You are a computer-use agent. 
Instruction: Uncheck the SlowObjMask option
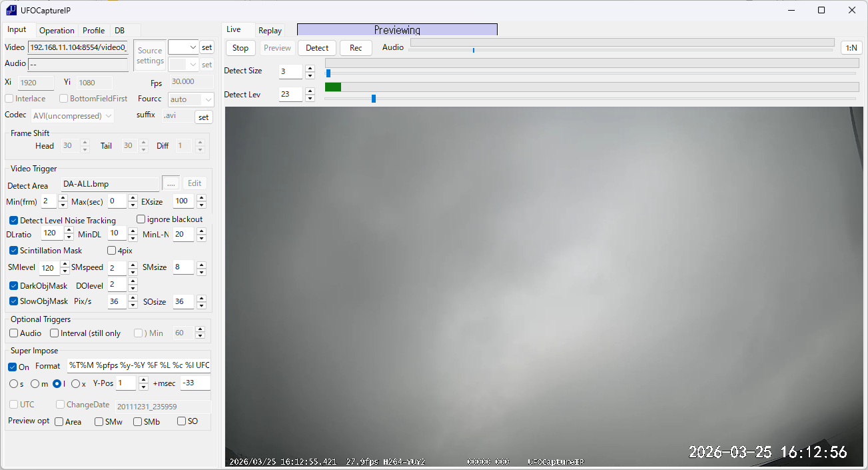[14, 301]
